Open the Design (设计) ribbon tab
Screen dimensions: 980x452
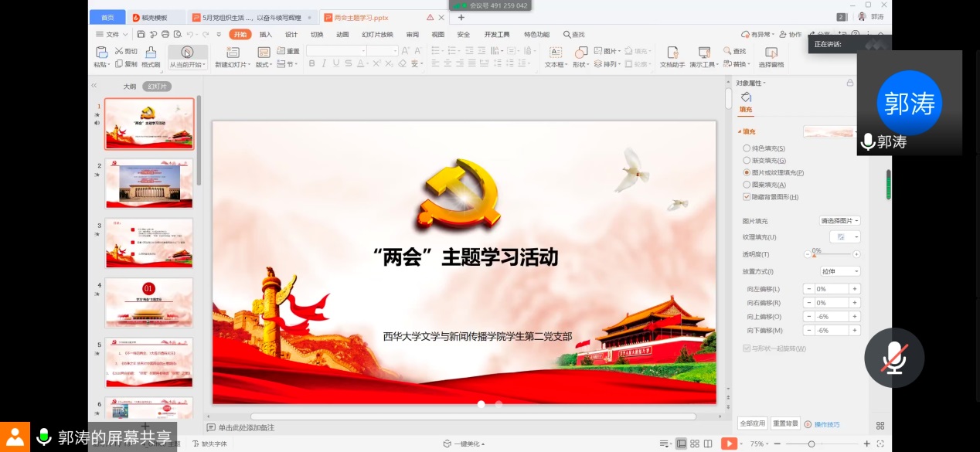click(x=291, y=34)
